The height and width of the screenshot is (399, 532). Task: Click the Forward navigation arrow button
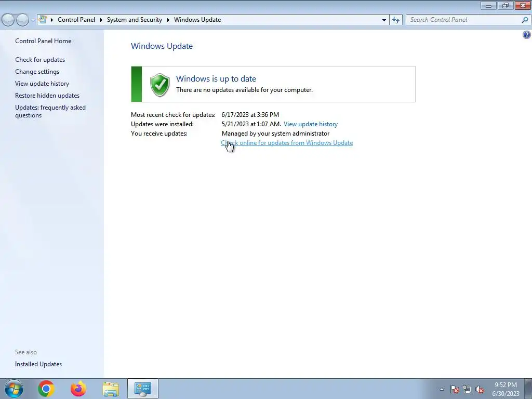click(22, 20)
